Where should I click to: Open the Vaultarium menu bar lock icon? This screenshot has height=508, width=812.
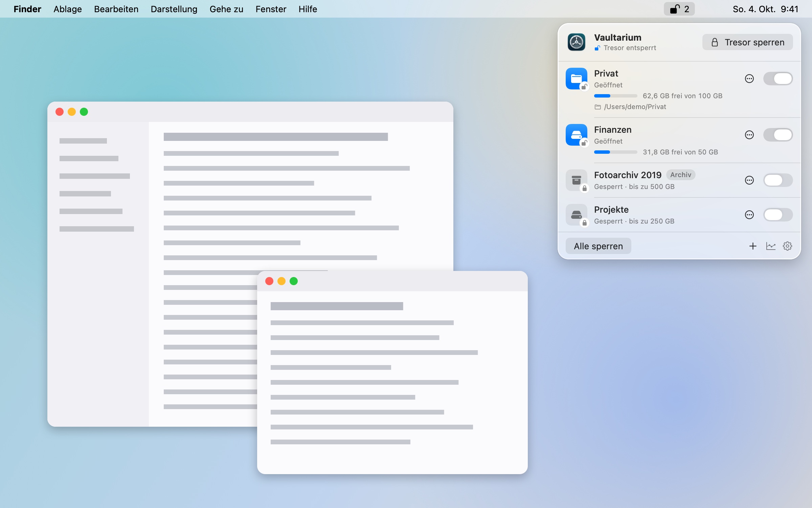(x=679, y=9)
